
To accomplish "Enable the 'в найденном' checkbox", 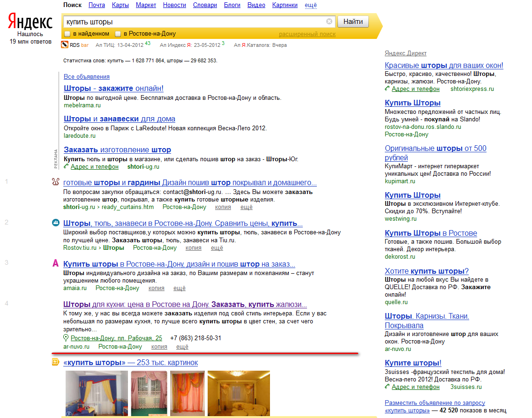I will [67, 34].
